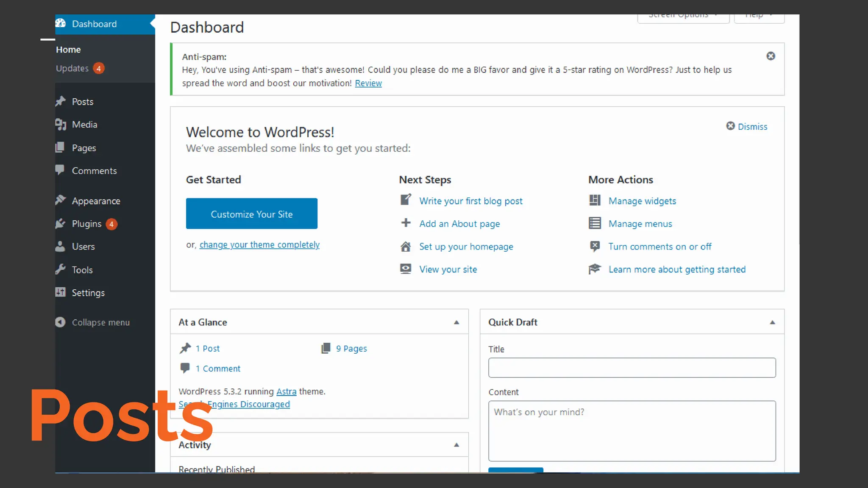This screenshot has height=488, width=868.
Task: Click the Settings sliders icon
Action: coord(61,292)
